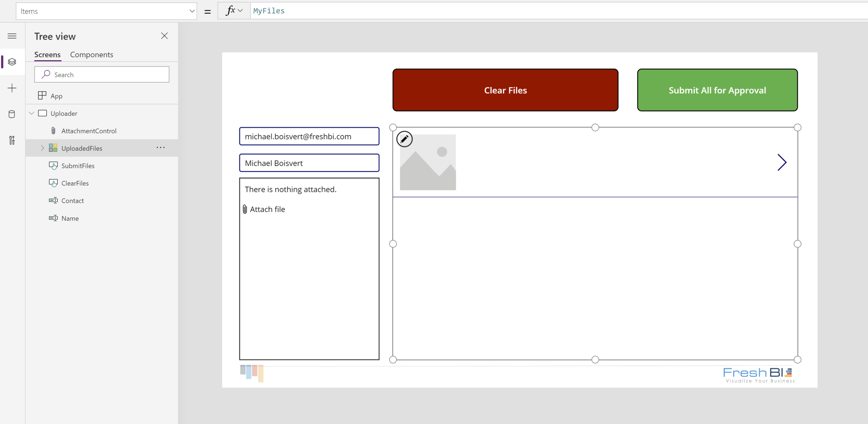This screenshot has height=424, width=868.
Task: Click the gallery next arrow chevron
Action: pos(781,162)
